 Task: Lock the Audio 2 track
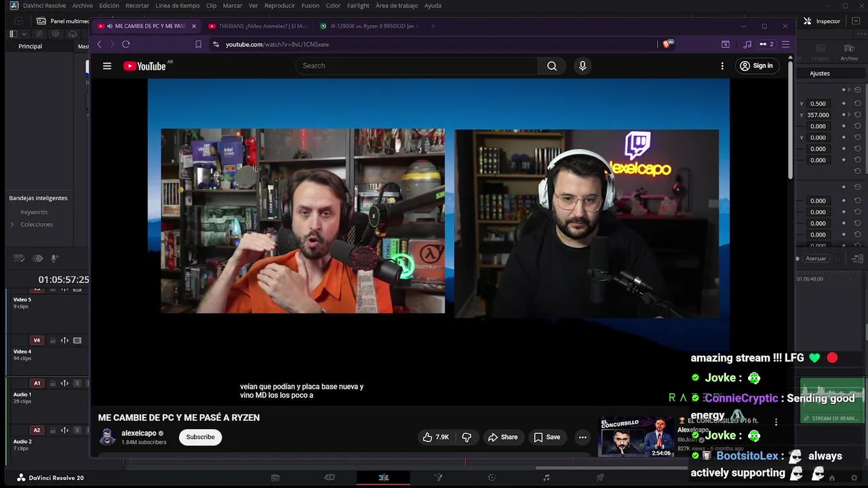tap(52, 430)
